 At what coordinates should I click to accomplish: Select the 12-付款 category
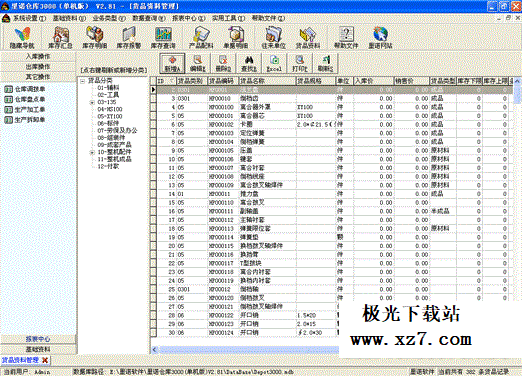108,166
